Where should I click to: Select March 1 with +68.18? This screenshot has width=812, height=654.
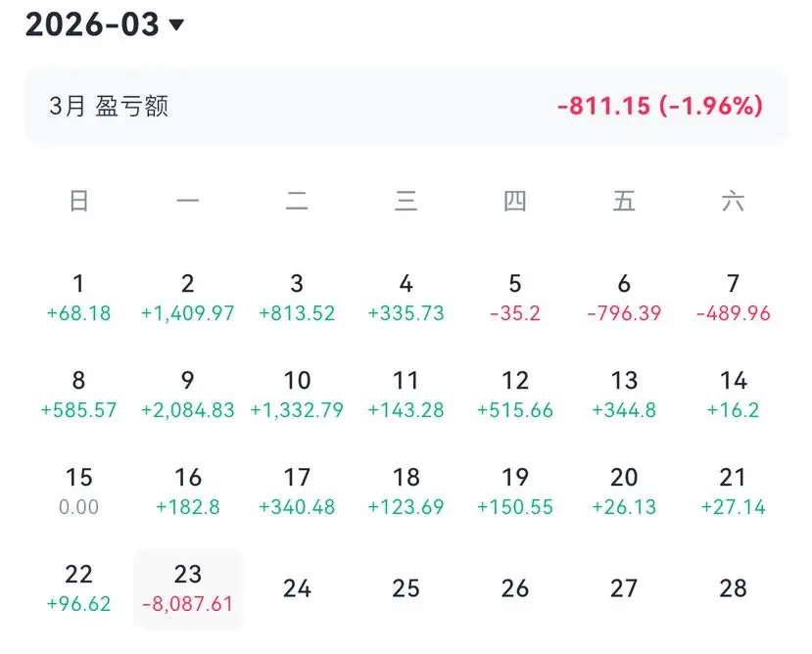78,298
